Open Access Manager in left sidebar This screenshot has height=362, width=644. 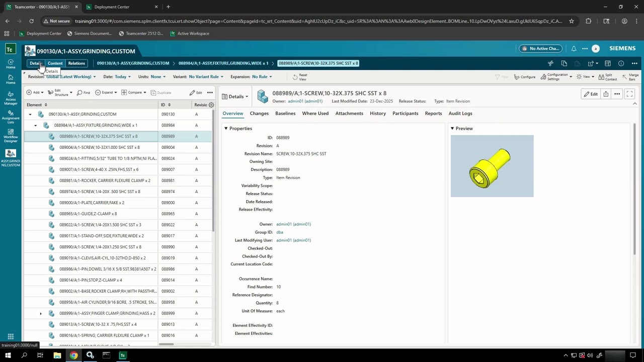tap(11, 99)
